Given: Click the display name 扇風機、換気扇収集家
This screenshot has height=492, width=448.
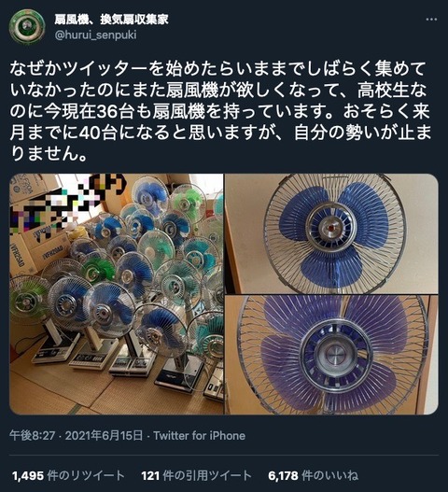Looking at the screenshot, I should 111,20.
